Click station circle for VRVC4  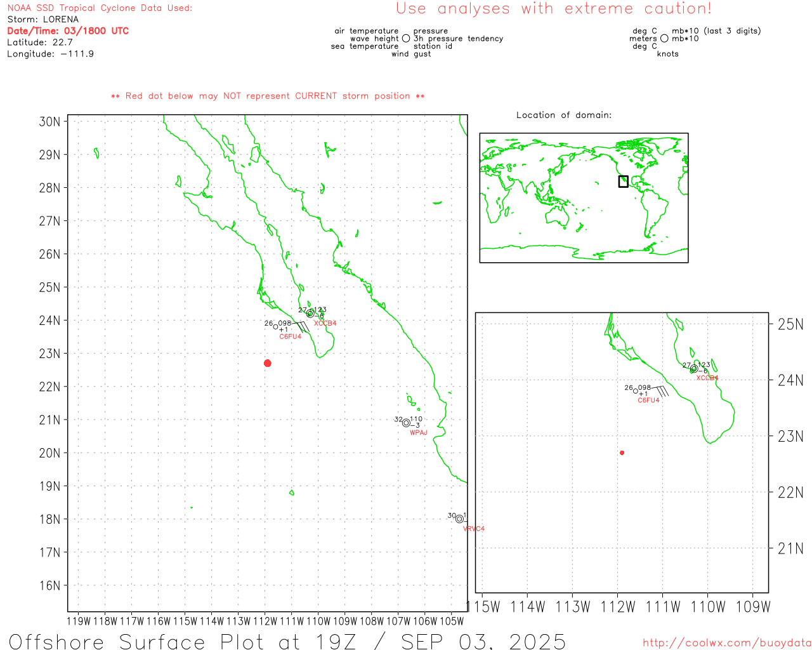tap(459, 519)
